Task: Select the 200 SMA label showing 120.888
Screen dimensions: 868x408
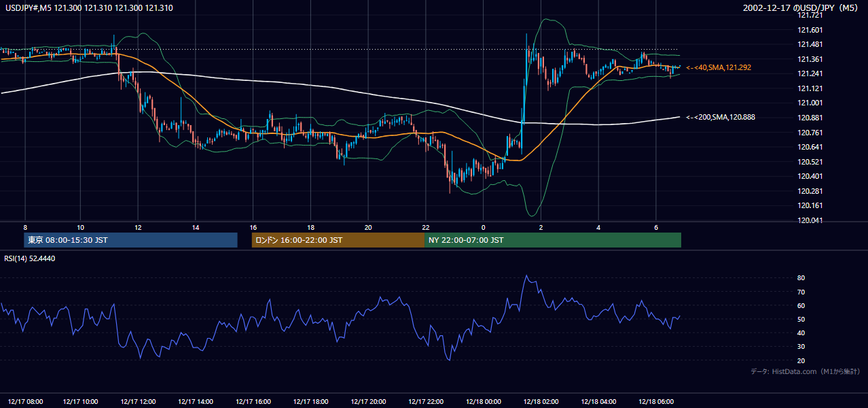Action: point(721,117)
